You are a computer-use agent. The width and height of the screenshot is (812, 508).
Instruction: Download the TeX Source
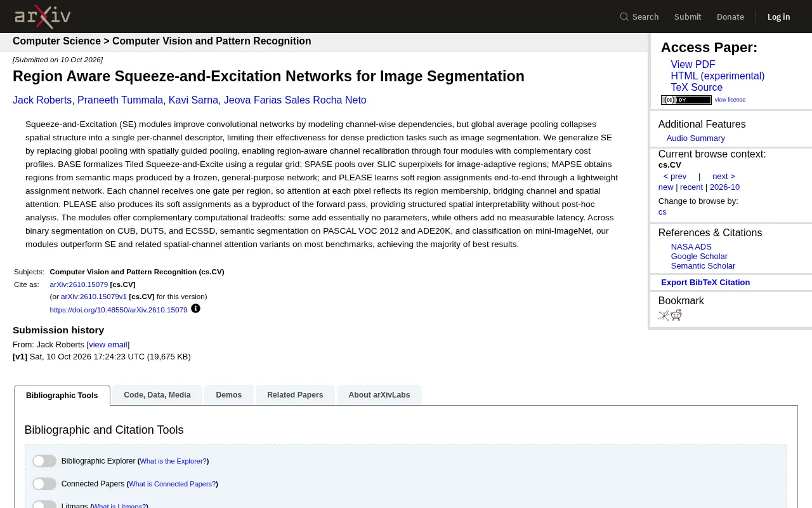pyautogui.click(x=697, y=88)
